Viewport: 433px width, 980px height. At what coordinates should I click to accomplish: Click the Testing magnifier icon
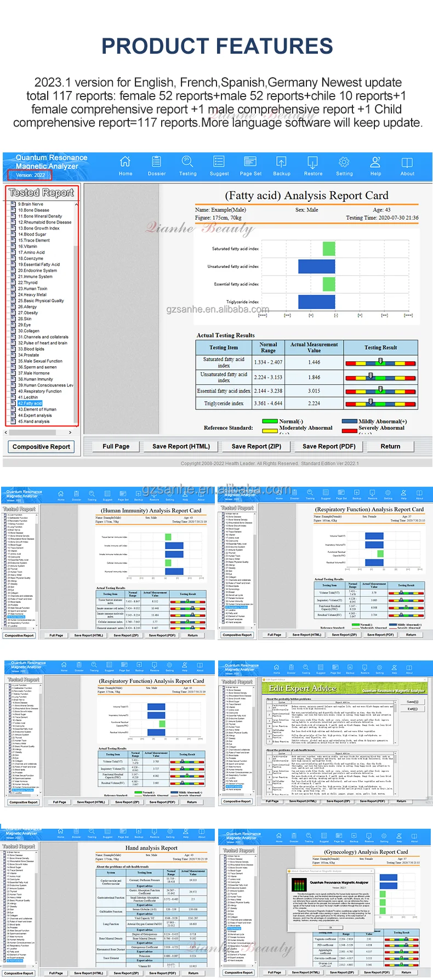(188, 162)
